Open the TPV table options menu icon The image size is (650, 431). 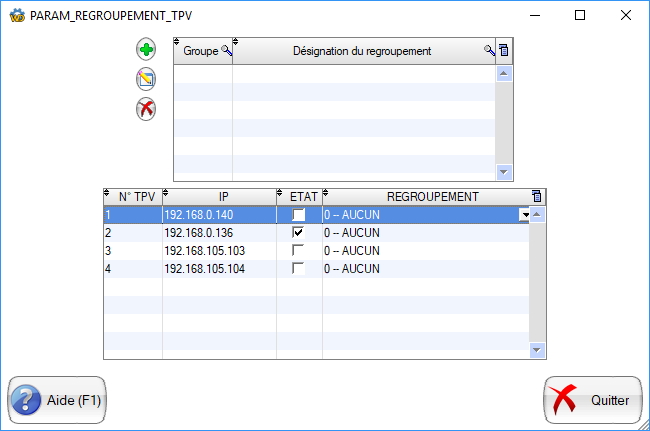pos(537,196)
